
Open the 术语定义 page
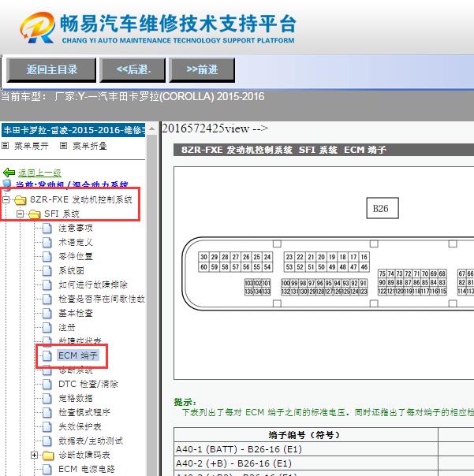pos(76,242)
